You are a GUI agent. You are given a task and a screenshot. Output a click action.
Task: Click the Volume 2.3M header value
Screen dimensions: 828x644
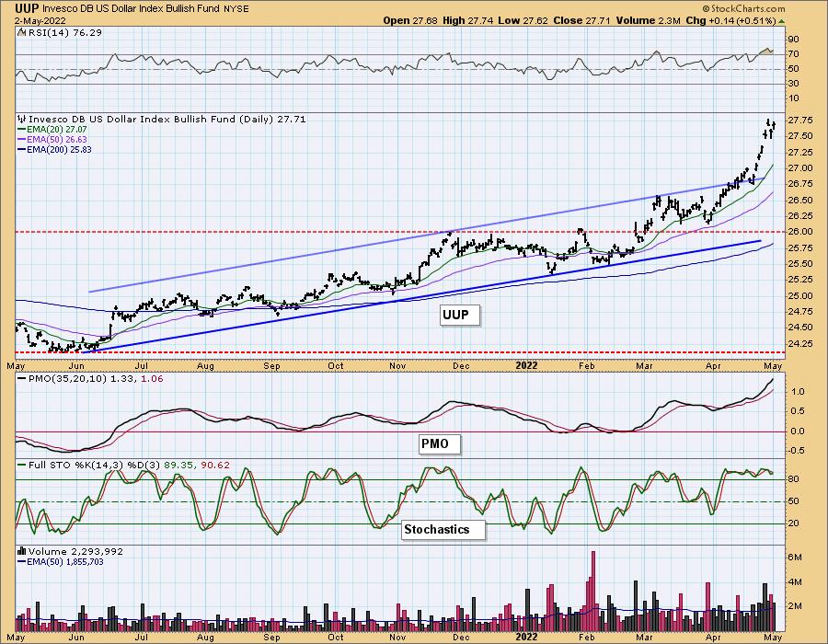coord(649,20)
